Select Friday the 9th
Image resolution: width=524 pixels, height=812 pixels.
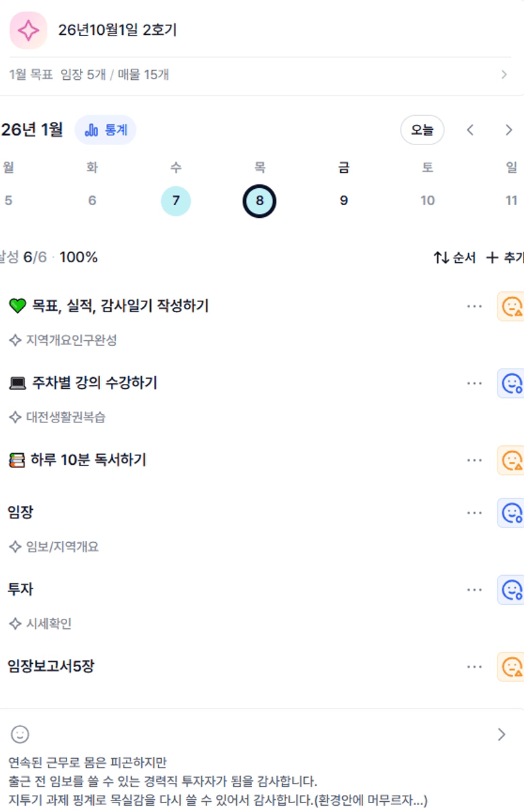point(343,201)
